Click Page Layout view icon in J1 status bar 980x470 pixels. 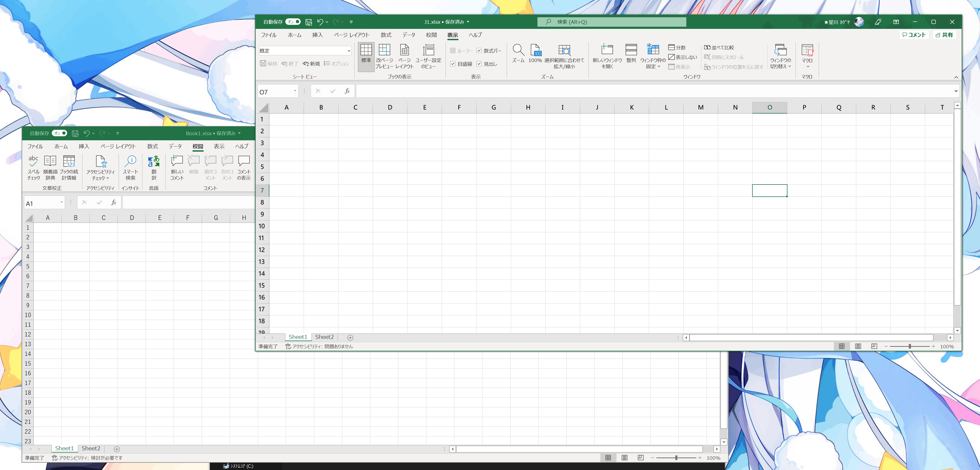858,346
